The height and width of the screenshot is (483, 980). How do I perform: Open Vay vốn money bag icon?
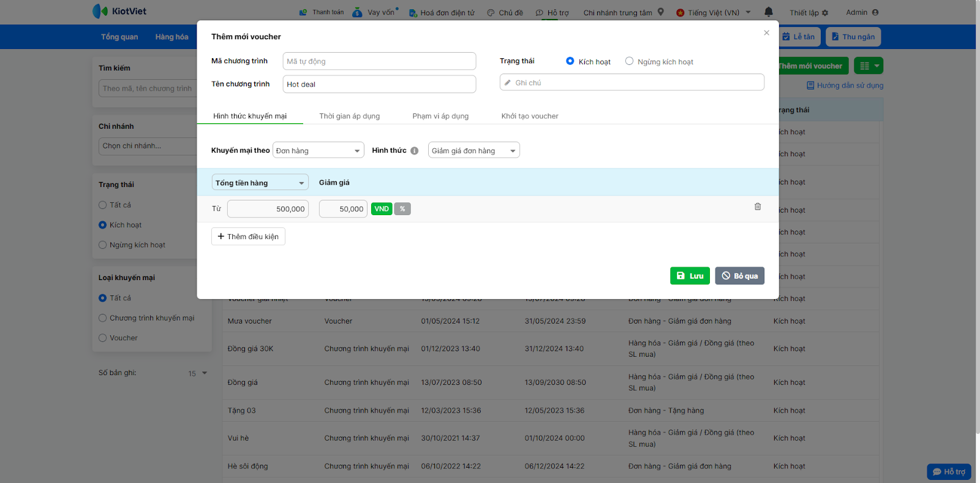(358, 12)
